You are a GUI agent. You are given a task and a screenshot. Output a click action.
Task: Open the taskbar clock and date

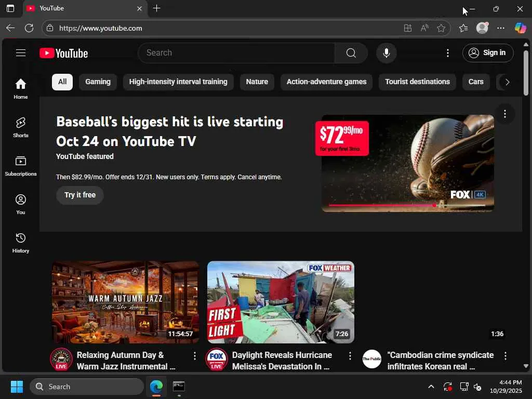pyautogui.click(x=506, y=387)
